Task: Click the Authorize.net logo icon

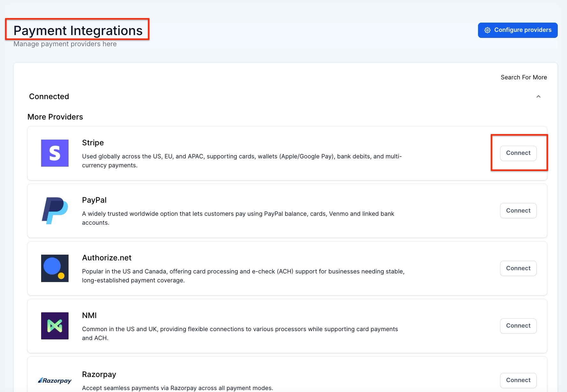Action: point(55,268)
